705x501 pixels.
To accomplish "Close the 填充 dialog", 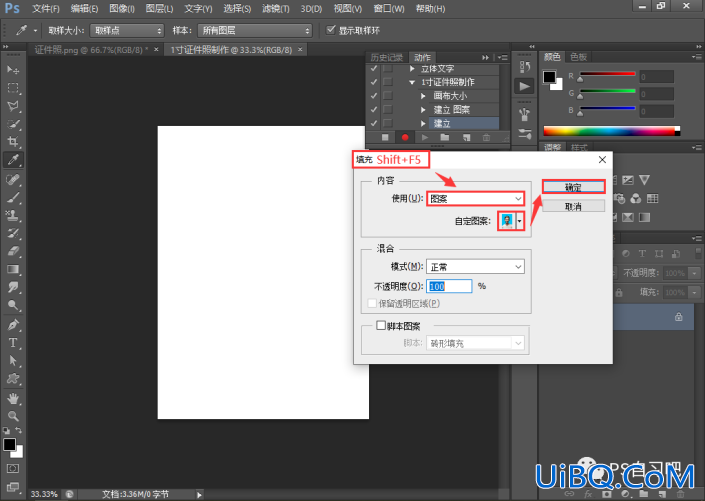I will click(x=602, y=160).
